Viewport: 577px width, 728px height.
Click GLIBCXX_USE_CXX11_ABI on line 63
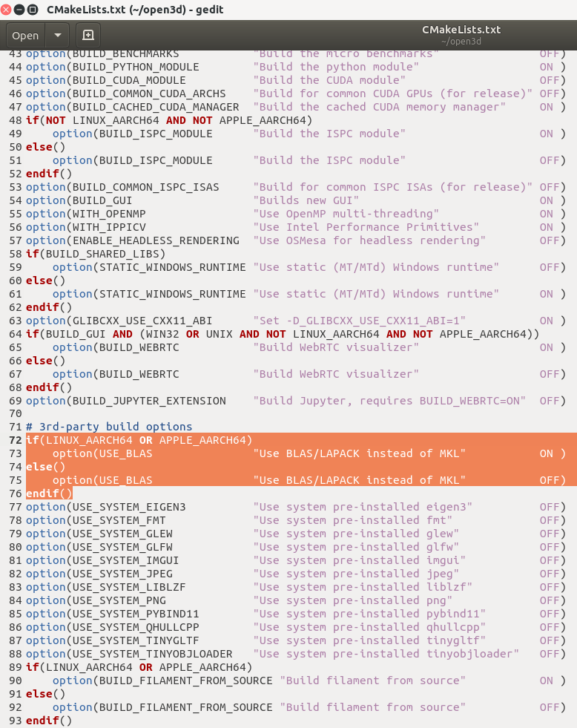click(142, 321)
